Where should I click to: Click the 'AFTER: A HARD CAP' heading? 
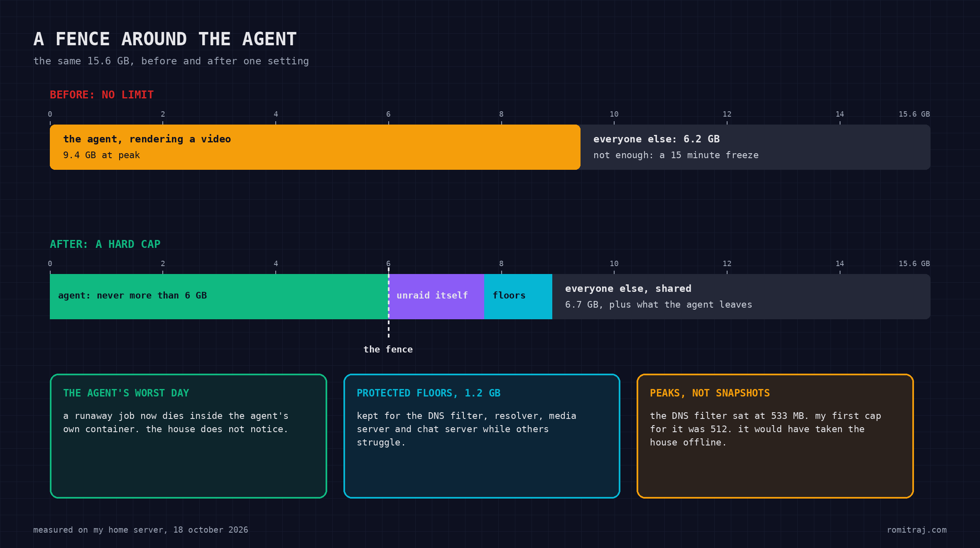point(105,244)
